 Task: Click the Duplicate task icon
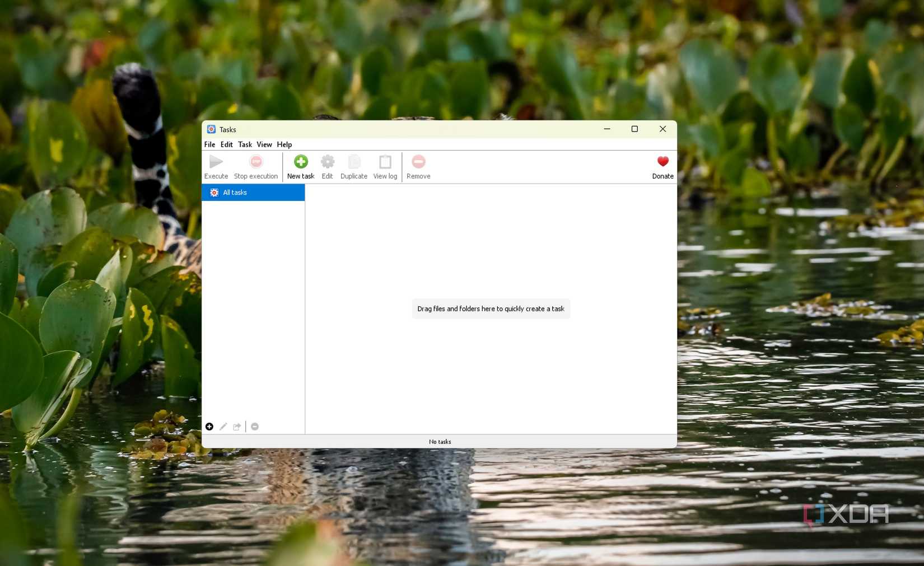(x=353, y=161)
